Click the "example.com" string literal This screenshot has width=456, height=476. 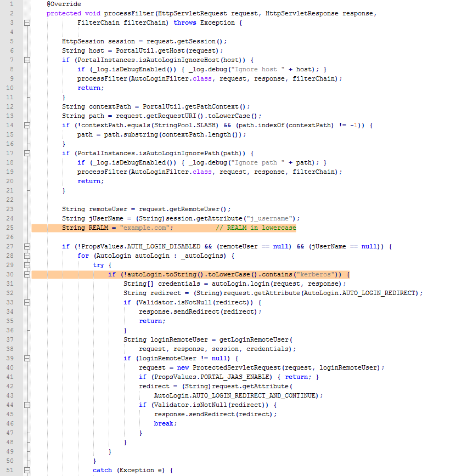click(x=145, y=228)
